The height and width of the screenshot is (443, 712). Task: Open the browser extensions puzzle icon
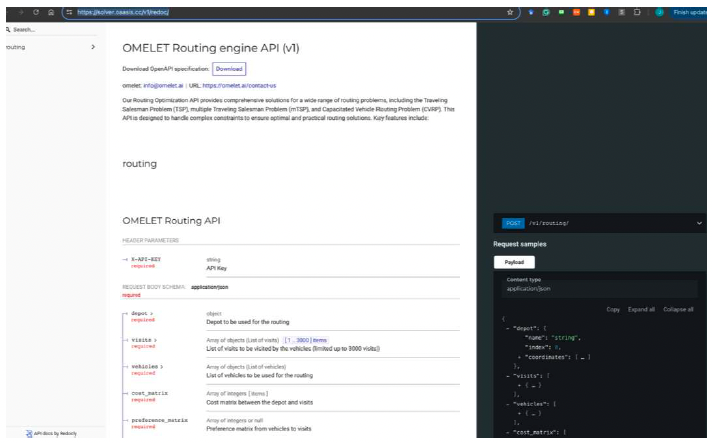click(x=637, y=12)
